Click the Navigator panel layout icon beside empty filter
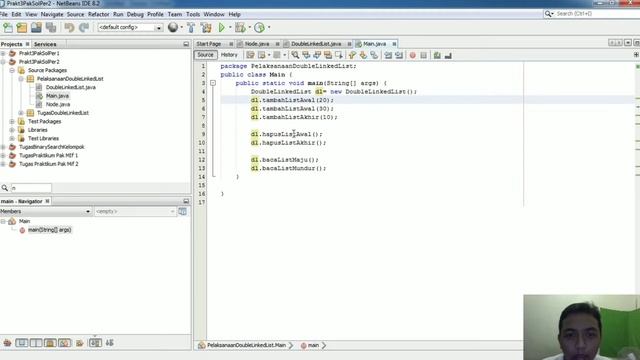Screen dimensions: 640x360 point(182,211)
